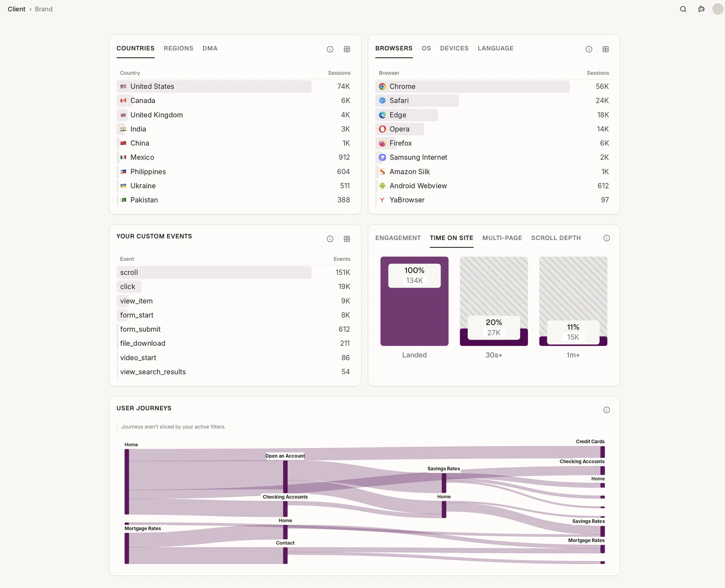Click the Safari browser icon
This screenshot has height=588, width=725.
point(383,101)
